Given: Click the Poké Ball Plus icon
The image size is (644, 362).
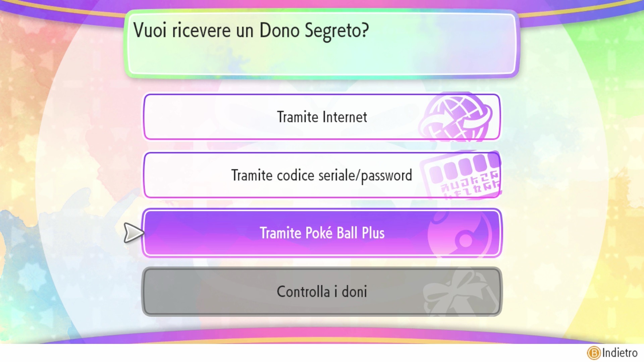Looking at the screenshot, I should tap(460, 234).
